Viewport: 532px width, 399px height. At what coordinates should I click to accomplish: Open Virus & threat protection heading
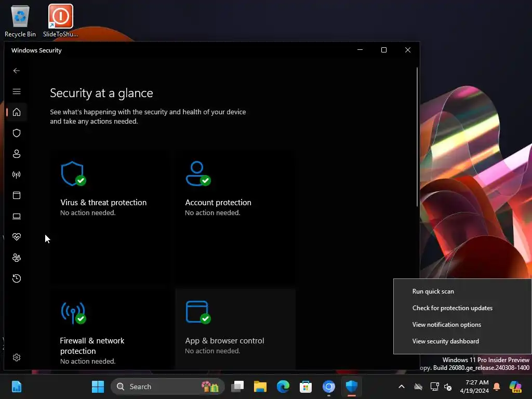[x=103, y=203]
